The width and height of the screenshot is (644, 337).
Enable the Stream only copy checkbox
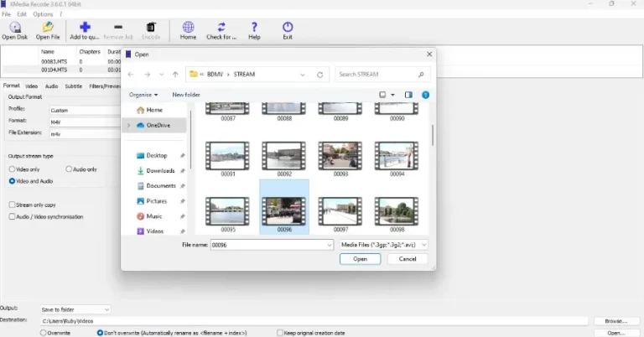click(x=12, y=205)
